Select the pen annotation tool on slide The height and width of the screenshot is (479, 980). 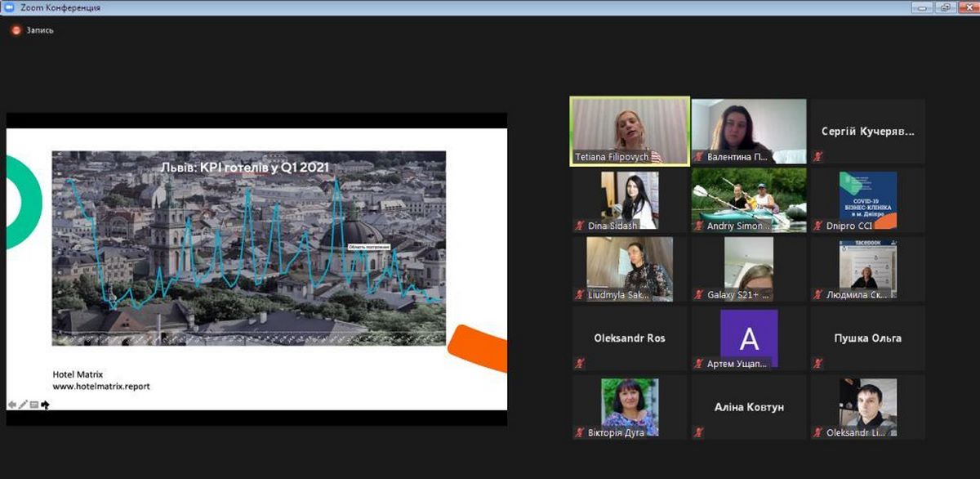(24, 404)
